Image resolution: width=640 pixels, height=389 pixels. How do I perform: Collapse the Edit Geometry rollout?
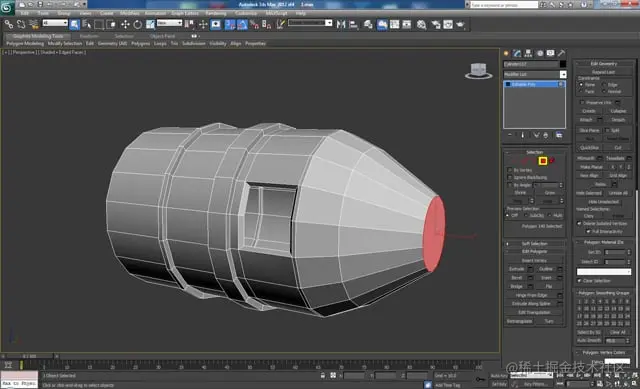pyautogui.click(x=604, y=64)
